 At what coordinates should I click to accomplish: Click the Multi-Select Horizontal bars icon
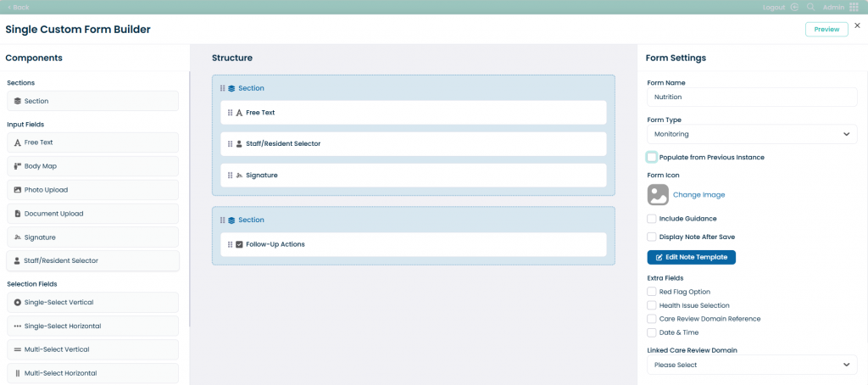tap(18, 373)
